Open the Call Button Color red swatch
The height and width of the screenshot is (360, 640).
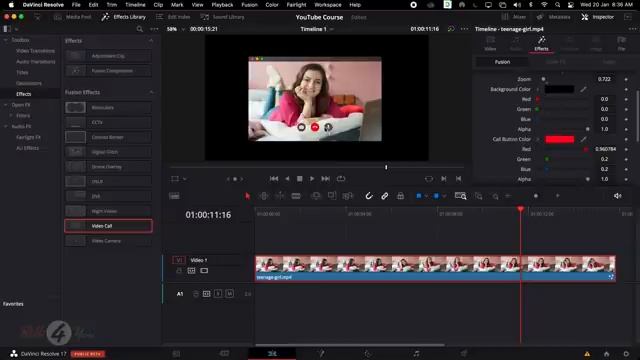pyautogui.click(x=559, y=139)
